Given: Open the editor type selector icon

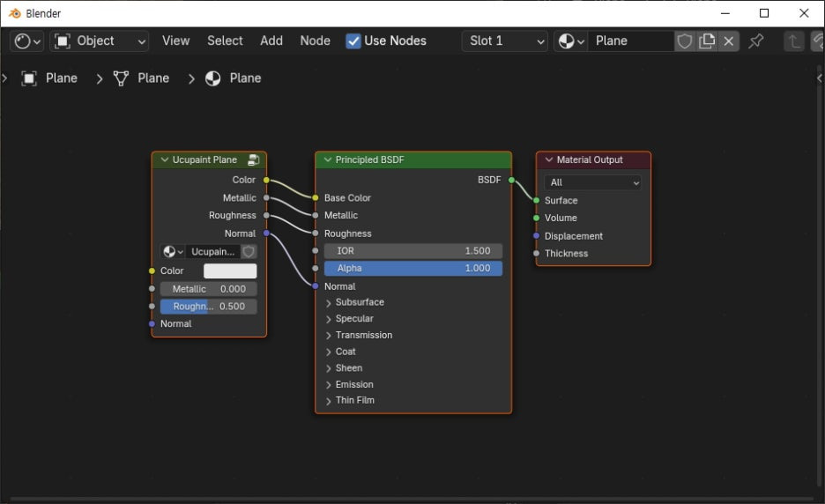Looking at the screenshot, I should (26, 41).
